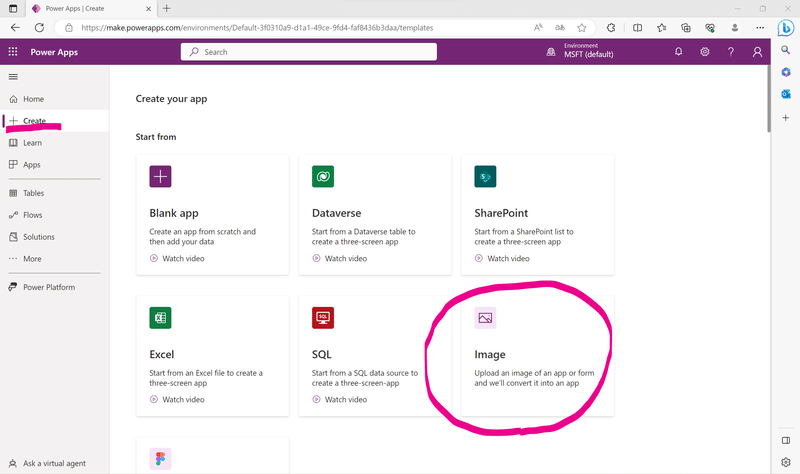Add this page to favorites star
This screenshot has height=474, width=800.
coord(582,28)
